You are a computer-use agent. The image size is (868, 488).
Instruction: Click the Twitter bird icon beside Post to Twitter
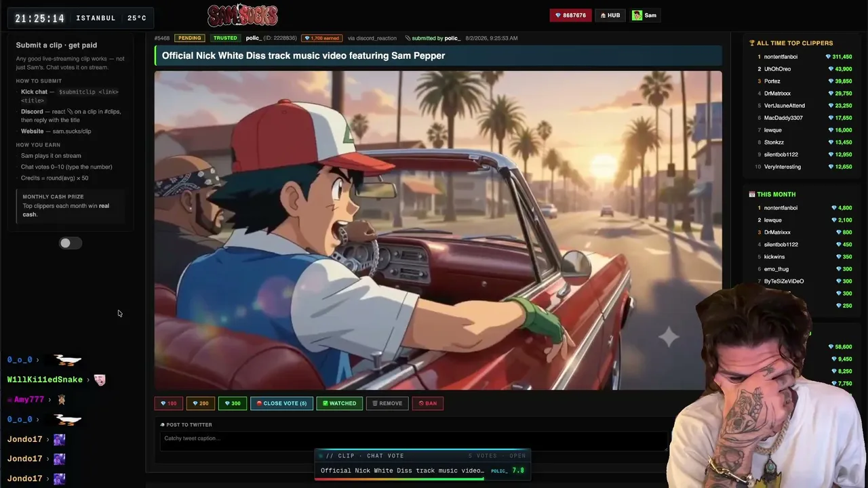click(163, 425)
